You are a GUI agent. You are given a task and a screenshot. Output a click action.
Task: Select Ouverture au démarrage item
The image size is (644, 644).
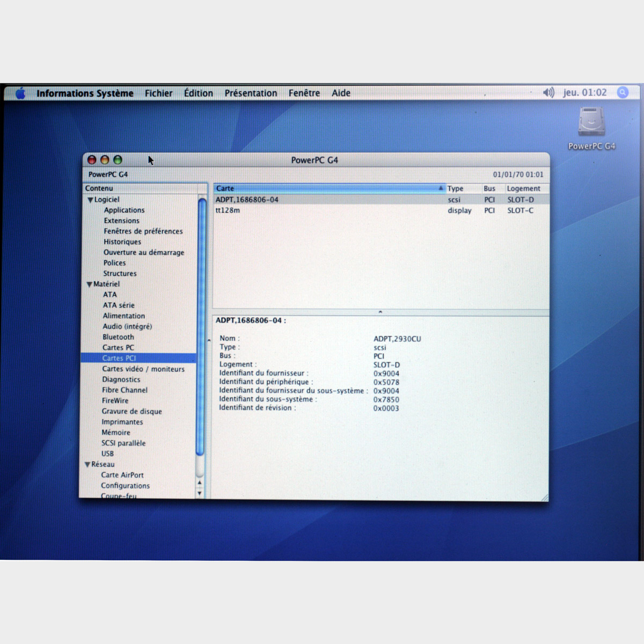(144, 253)
